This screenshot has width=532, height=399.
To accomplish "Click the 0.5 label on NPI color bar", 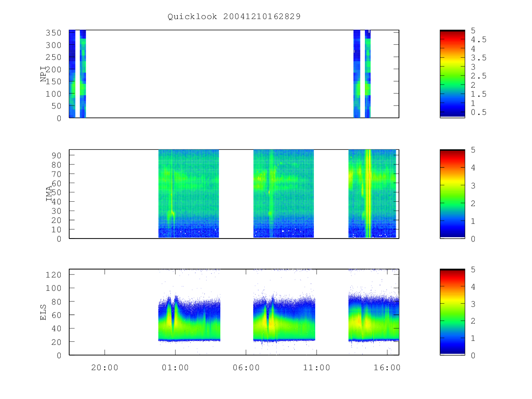I will 478,112.
